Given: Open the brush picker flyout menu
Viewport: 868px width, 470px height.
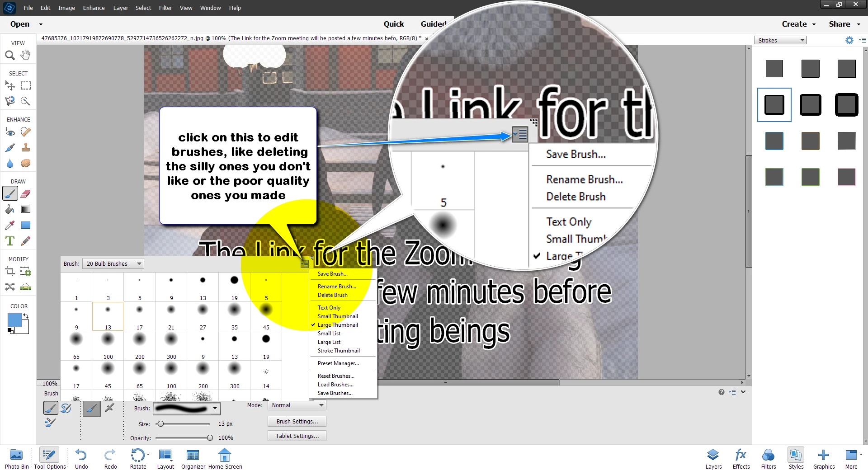Looking at the screenshot, I should coord(305,264).
